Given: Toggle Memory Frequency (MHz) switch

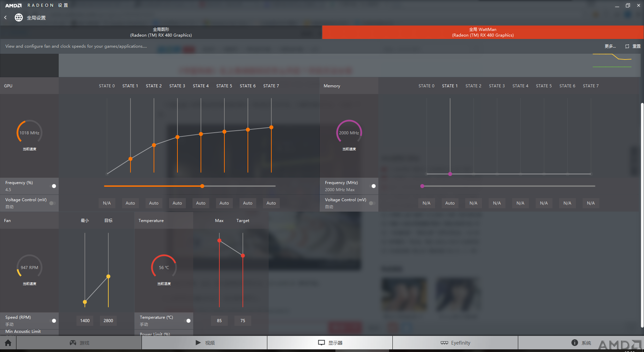Looking at the screenshot, I should (373, 186).
